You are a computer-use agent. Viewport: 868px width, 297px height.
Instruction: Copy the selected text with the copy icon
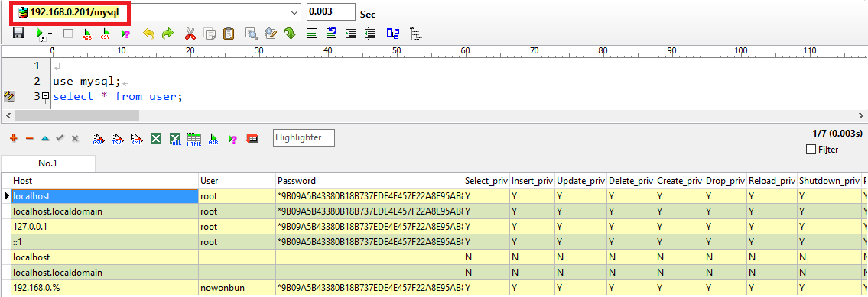pyautogui.click(x=210, y=34)
